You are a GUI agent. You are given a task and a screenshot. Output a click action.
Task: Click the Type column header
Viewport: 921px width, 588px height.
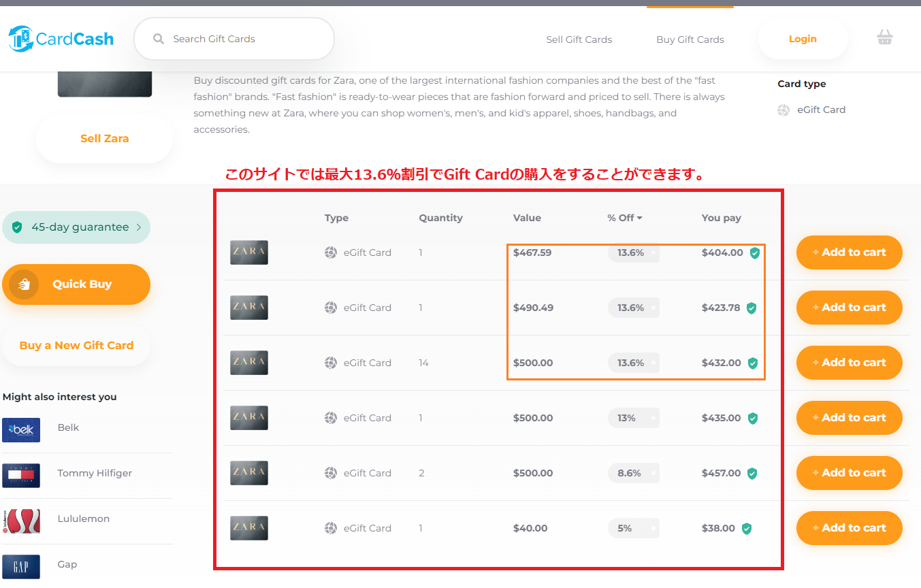point(336,218)
